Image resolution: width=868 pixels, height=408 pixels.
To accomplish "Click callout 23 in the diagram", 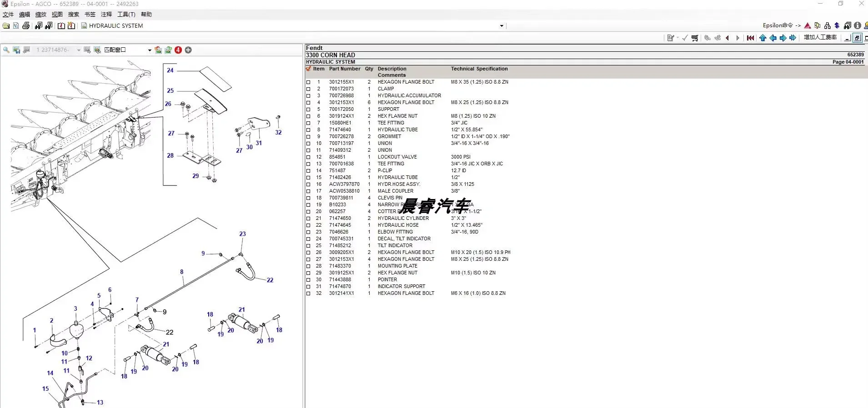I will coord(242,234).
